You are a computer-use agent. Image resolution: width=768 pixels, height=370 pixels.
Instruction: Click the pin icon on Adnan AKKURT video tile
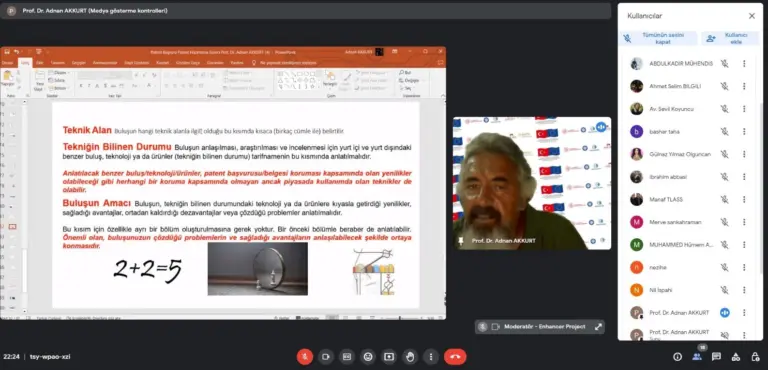[460, 241]
